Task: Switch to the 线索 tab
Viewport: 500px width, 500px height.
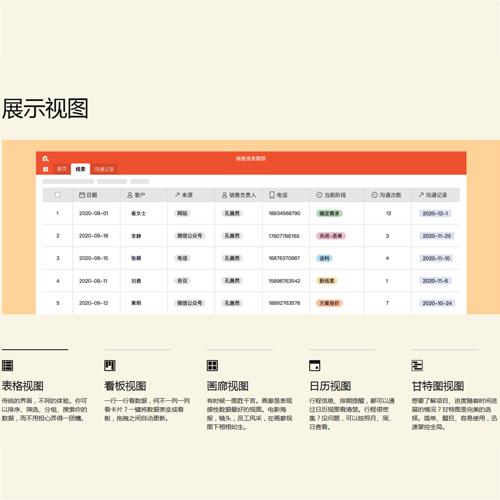Action: (x=80, y=169)
